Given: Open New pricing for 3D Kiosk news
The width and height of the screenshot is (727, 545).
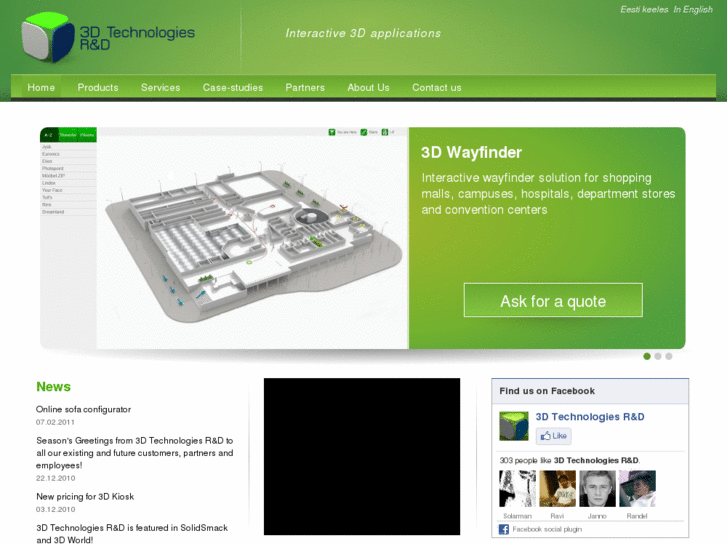Looking at the screenshot, I should 85,497.
